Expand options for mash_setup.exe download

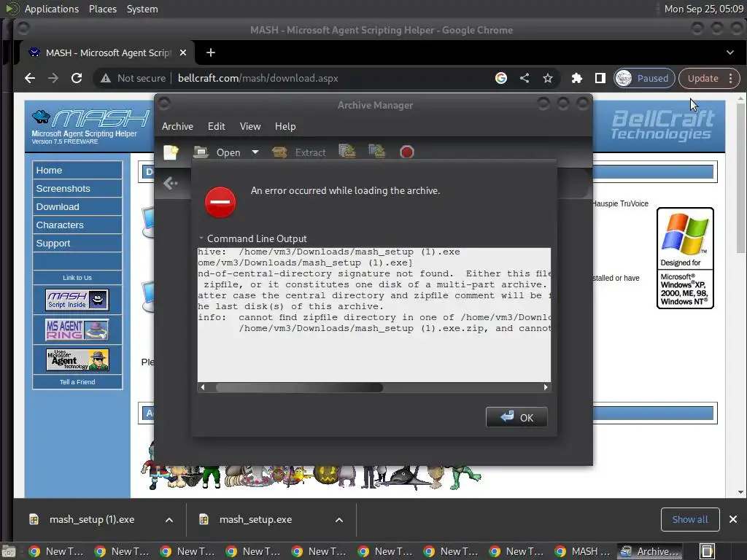[339, 520]
